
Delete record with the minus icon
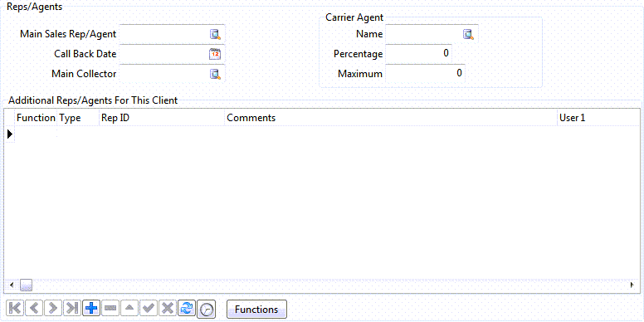pyautogui.click(x=110, y=308)
